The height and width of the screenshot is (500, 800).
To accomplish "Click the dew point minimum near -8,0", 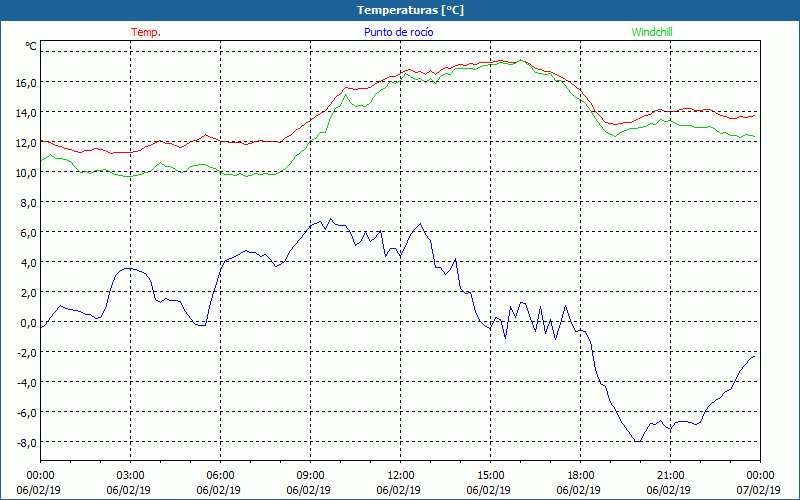I will pos(638,441).
